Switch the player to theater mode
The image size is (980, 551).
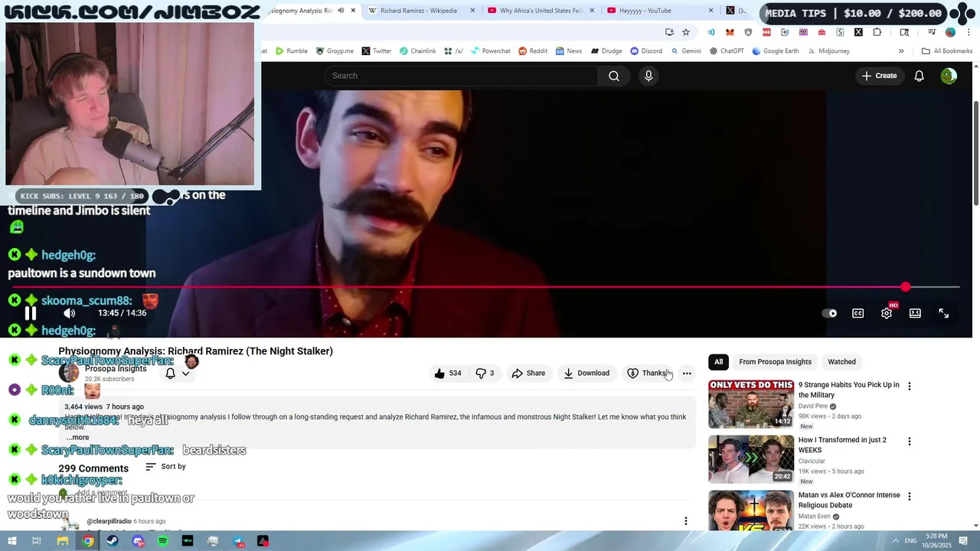[915, 313]
